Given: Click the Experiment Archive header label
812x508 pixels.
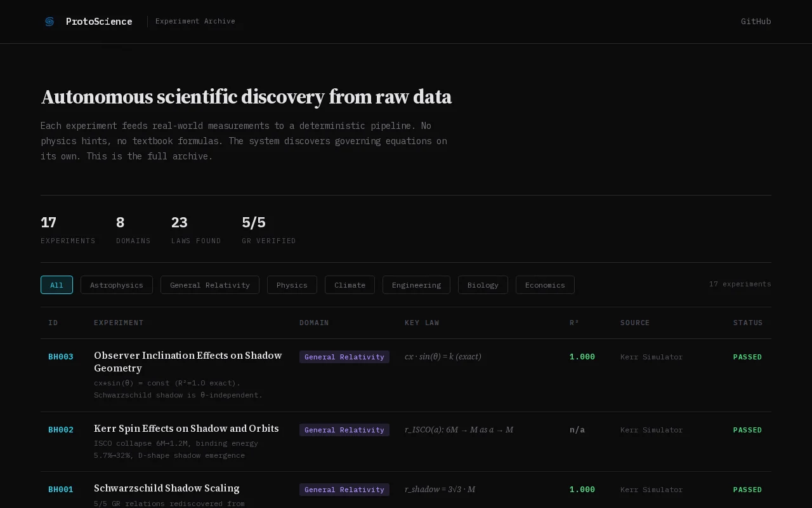Looking at the screenshot, I should point(195,22).
